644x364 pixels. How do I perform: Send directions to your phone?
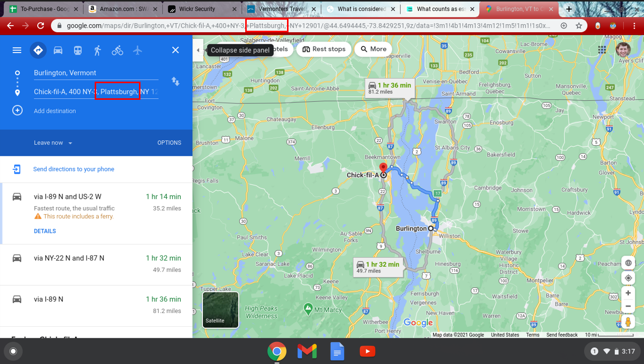click(74, 169)
